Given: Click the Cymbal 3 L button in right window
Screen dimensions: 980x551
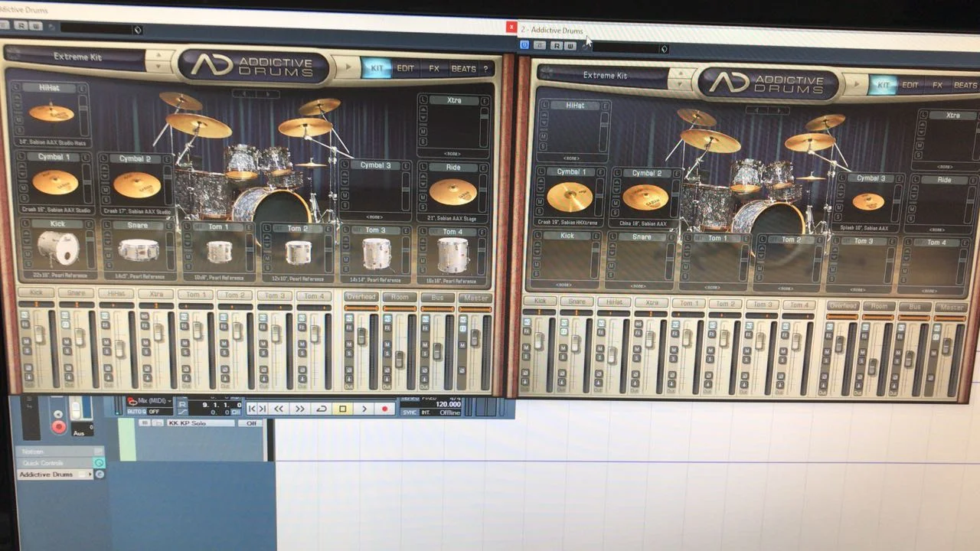Looking at the screenshot, I should click(x=841, y=179).
